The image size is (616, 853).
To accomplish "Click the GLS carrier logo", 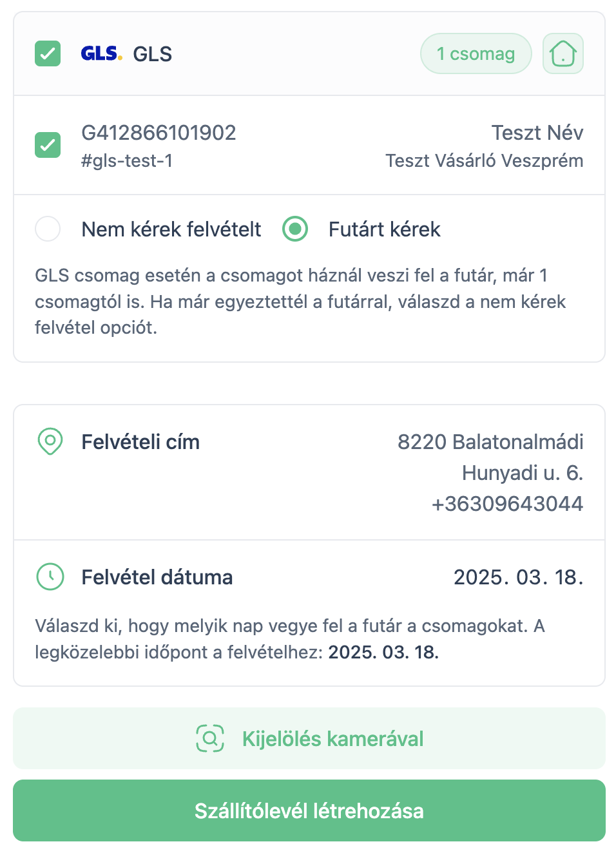I will click(101, 53).
